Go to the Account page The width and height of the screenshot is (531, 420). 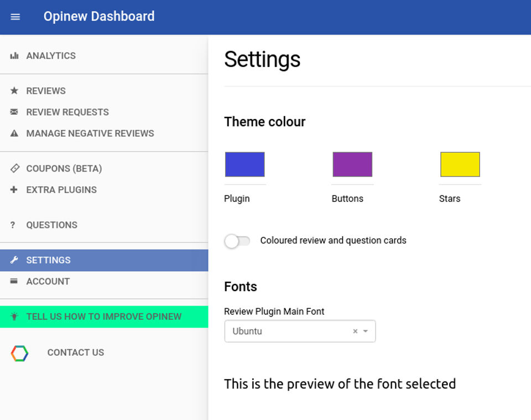(x=48, y=282)
